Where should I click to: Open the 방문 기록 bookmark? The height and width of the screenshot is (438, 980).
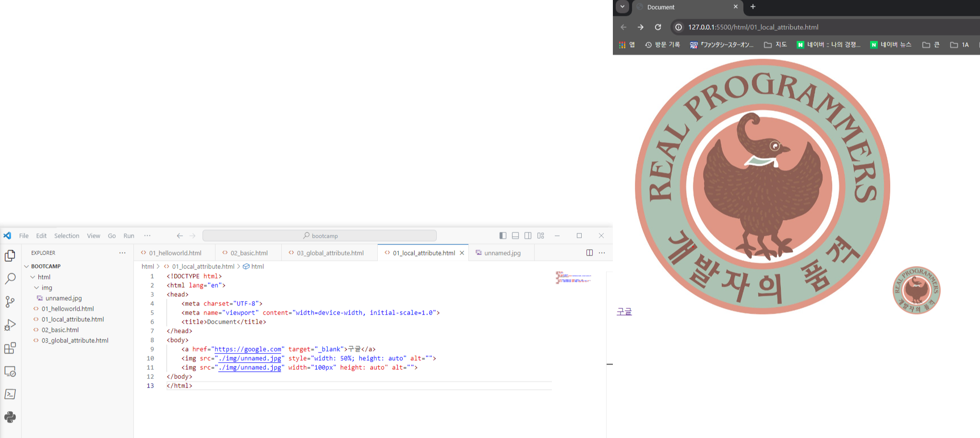coord(662,45)
